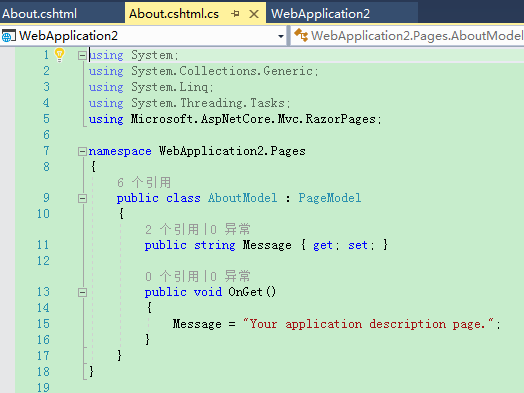The image size is (524, 393).
Task: Collapse the namespace WebApplication2.Pages block
Action: click(82, 152)
